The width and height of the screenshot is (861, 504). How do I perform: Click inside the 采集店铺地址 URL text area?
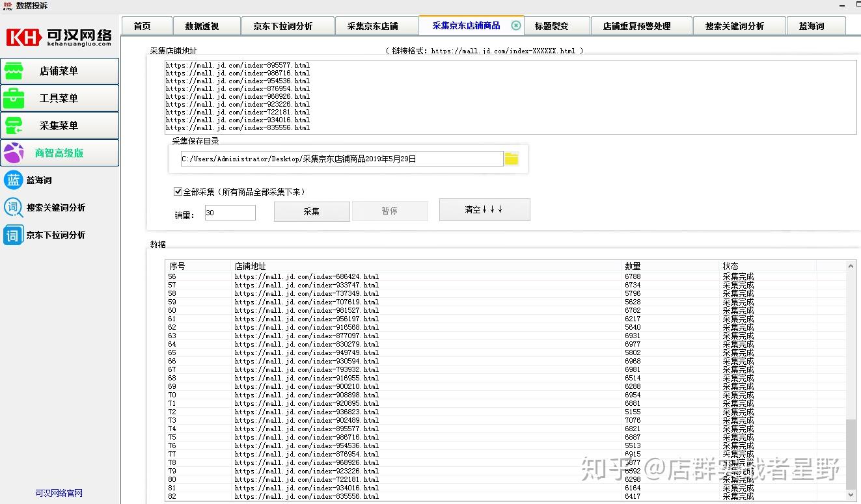pyautogui.click(x=511, y=97)
